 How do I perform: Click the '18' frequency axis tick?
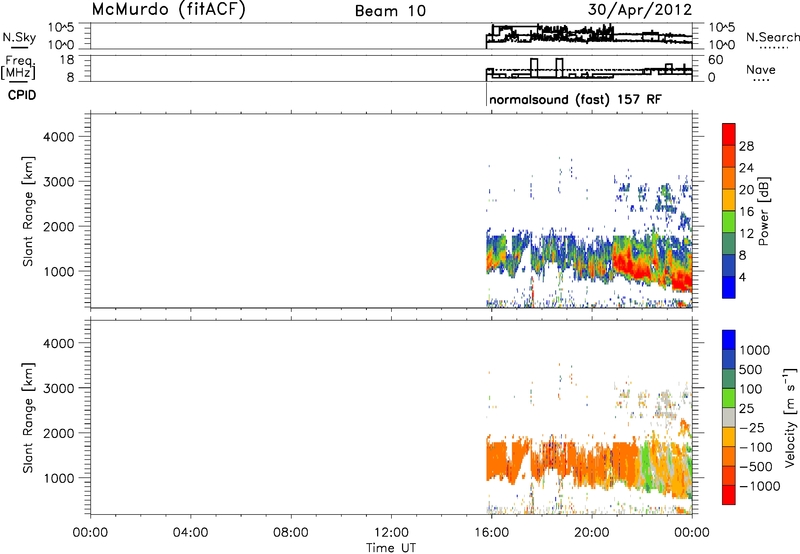coord(67,60)
